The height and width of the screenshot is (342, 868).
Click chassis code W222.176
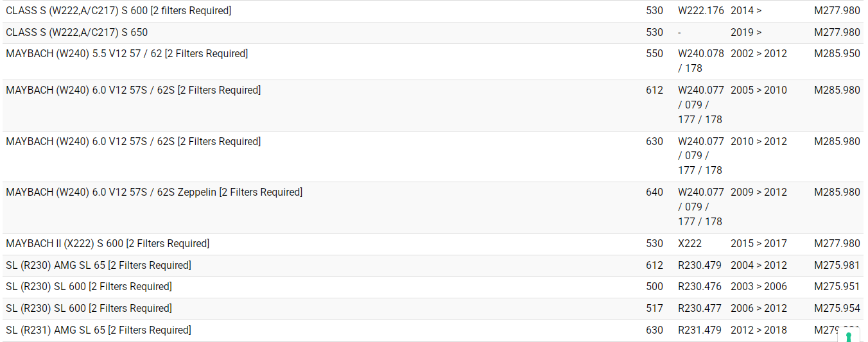[700, 11]
